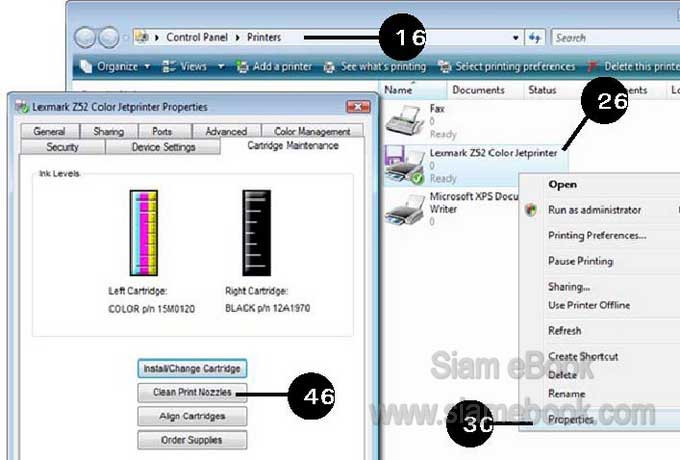Click Lexmark Z52 Color Jetprinter list label

coord(493,153)
